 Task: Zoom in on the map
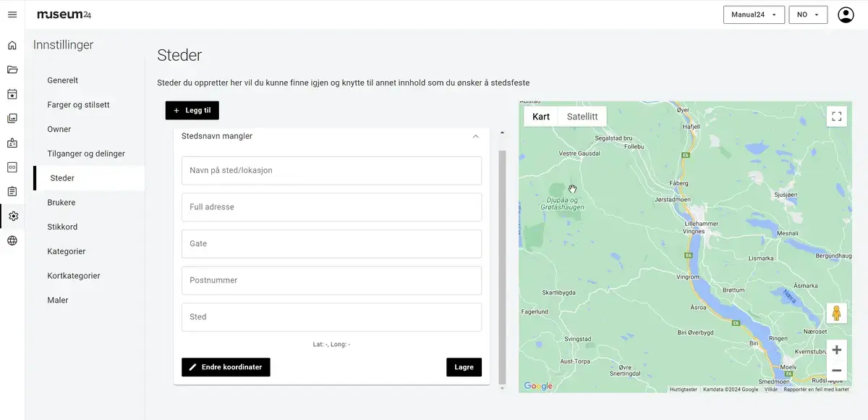837,350
